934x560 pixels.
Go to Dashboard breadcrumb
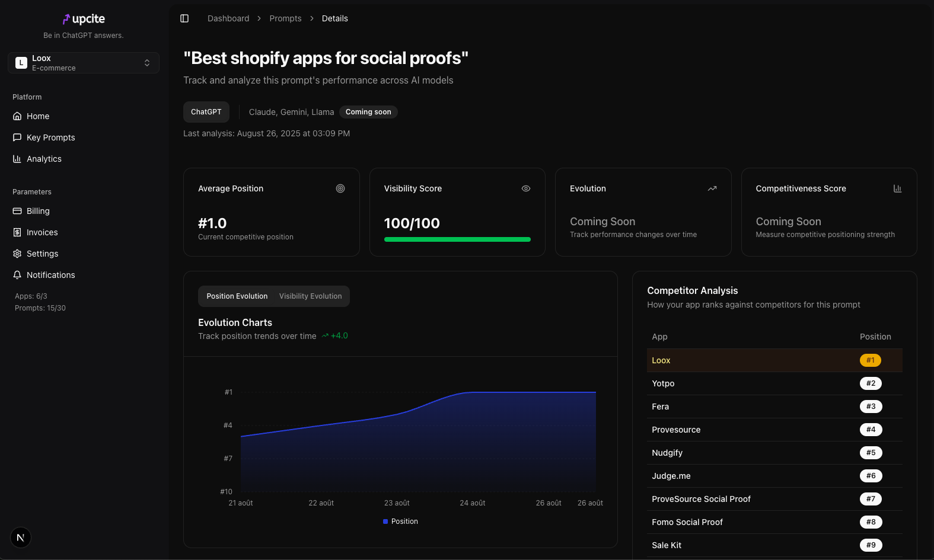pyautogui.click(x=228, y=18)
